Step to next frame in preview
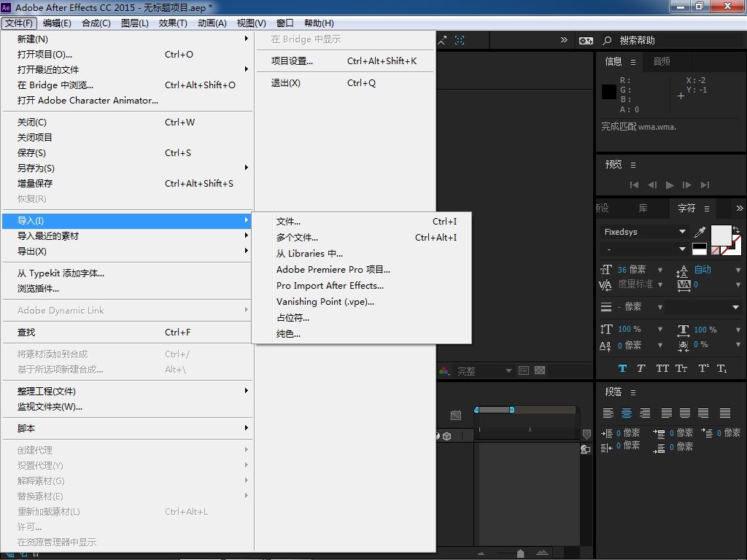 click(x=687, y=184)
